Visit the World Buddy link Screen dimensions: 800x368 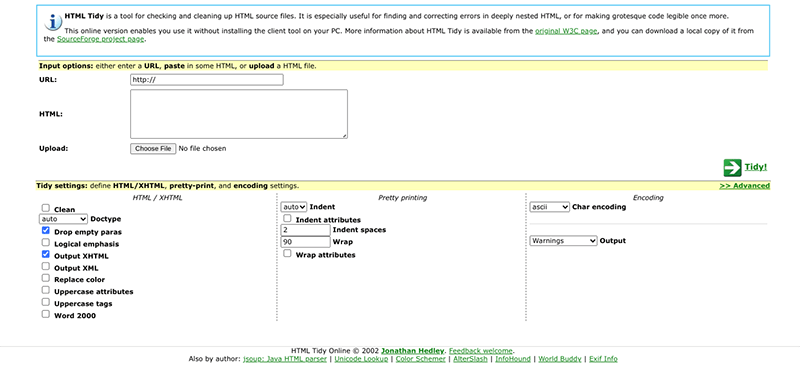click(x=560, y=359)
